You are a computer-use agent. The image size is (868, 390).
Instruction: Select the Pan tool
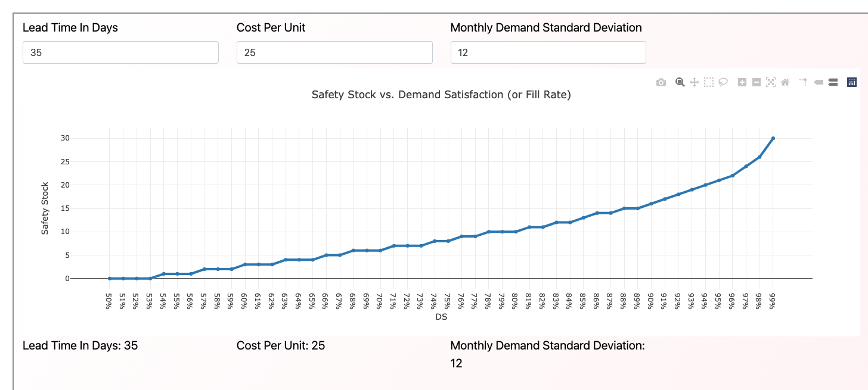[x=694, y=82]
